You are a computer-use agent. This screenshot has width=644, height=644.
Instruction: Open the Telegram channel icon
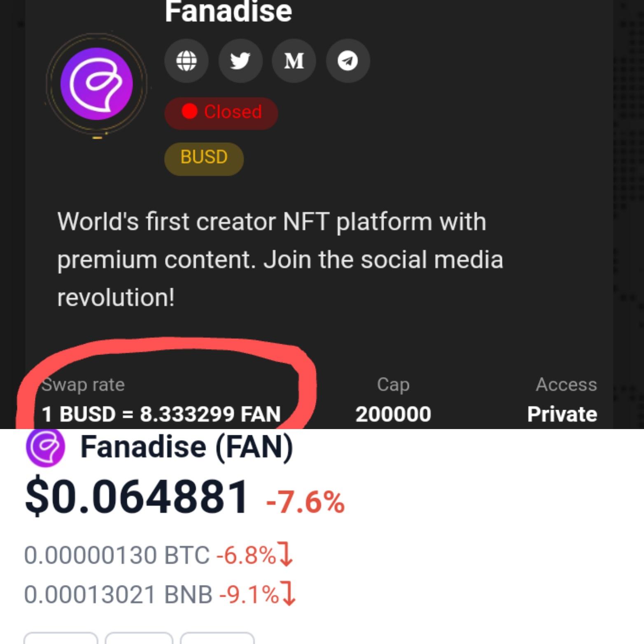click(348, 61)
